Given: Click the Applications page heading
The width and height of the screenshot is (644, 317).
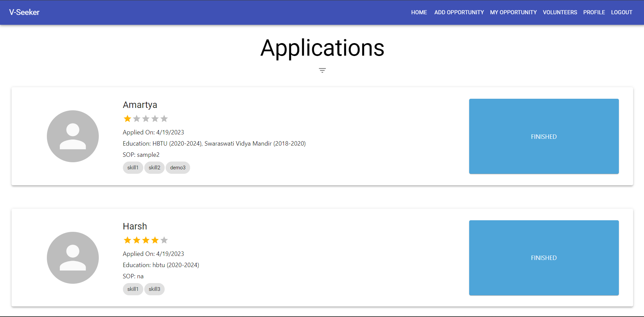Looking at the screenshot, I should 322,48.
